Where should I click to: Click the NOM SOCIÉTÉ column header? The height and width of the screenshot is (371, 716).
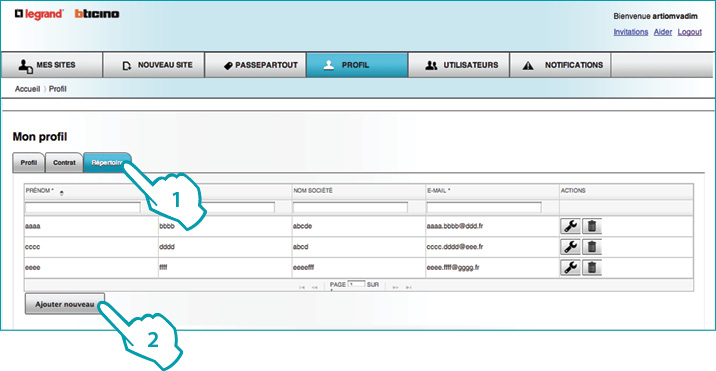tap(313, 191)
